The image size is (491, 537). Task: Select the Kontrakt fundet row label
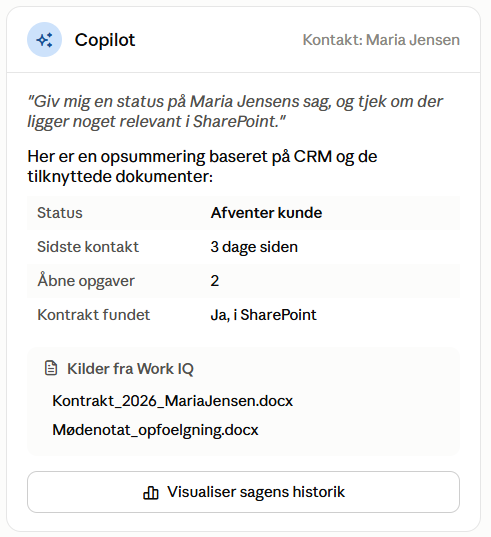point(93,315)
